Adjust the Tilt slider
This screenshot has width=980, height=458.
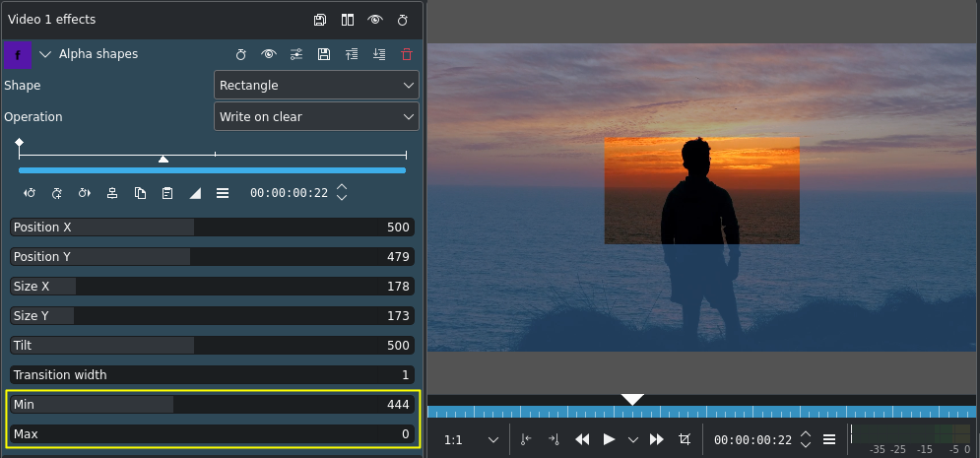[213, 346]
